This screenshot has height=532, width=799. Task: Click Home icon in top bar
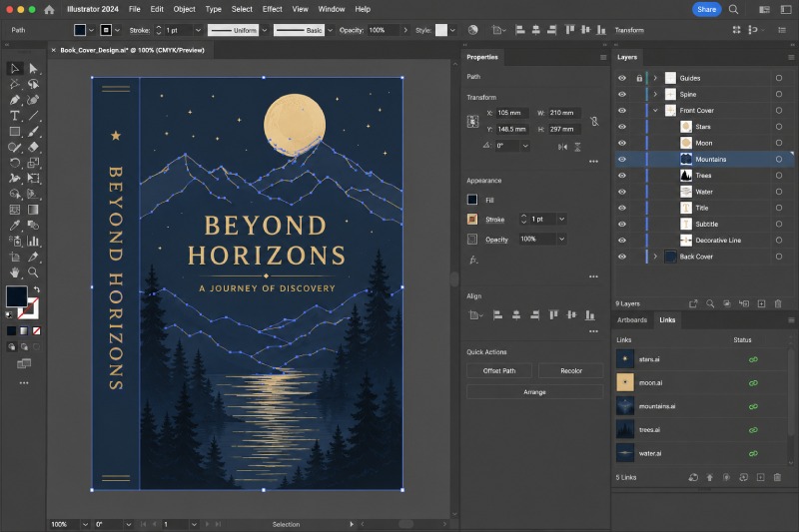[49, 9]
